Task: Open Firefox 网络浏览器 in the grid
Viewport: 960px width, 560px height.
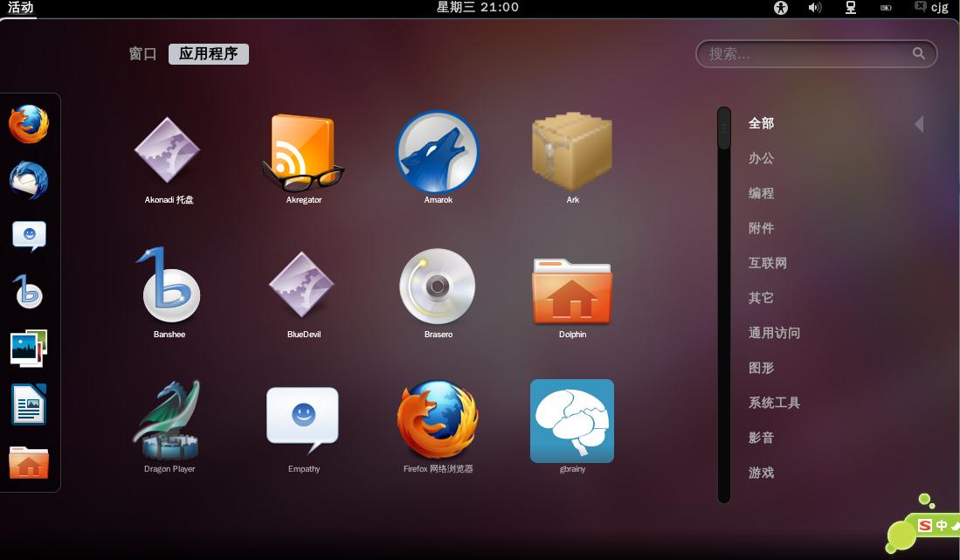Action: click(438, 426)
